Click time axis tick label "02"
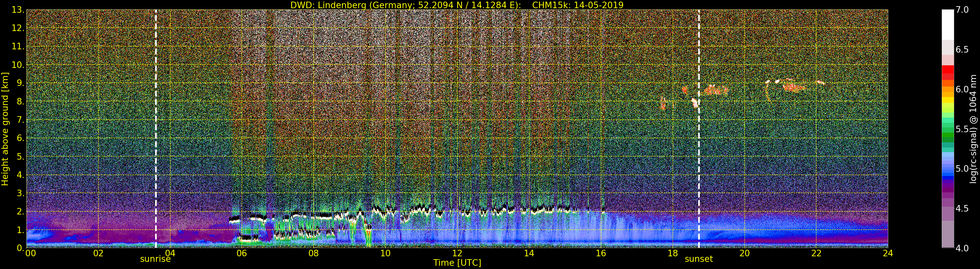 98,253
